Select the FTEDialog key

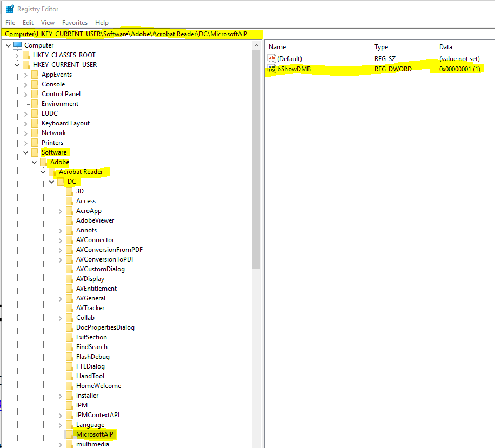tap(90, 366)
